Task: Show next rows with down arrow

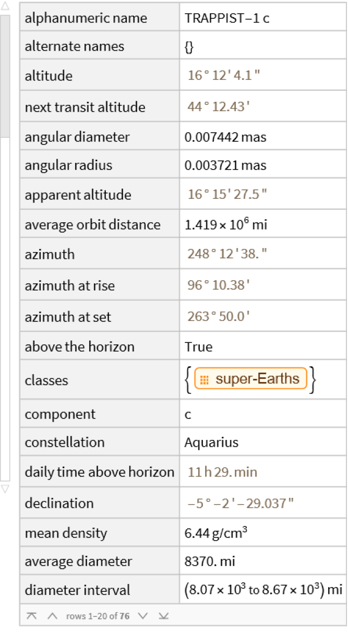Action: [x=143, y=616]
